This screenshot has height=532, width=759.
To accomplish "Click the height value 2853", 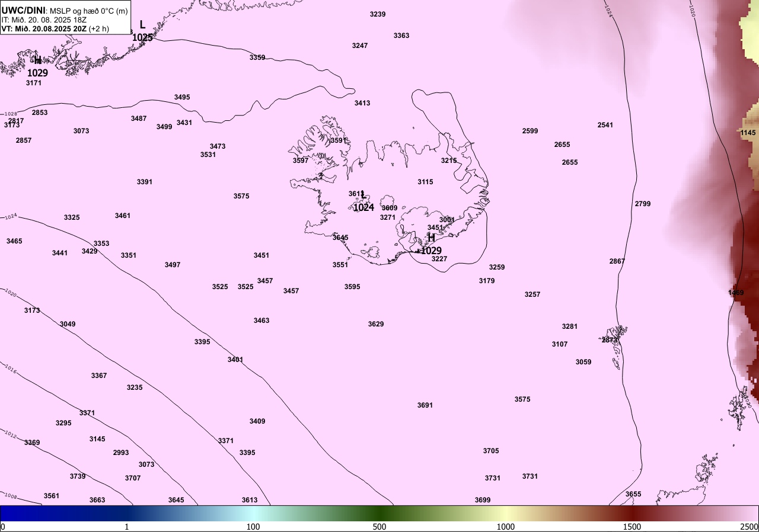I will [x=40, y=113].
